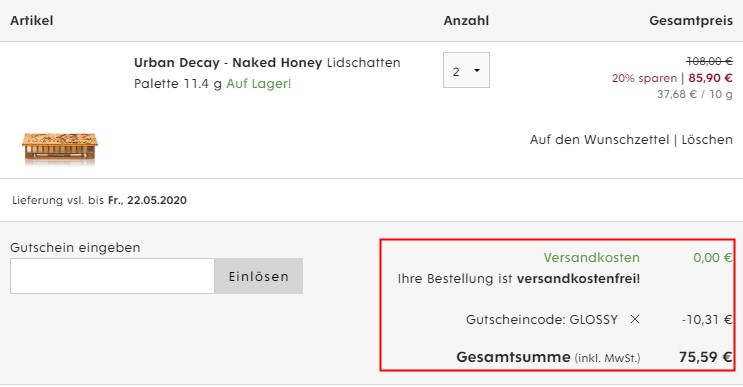Screen dimensions: 743x387
Task: Click the 20% sparen discount label
Action: point(644,78)
